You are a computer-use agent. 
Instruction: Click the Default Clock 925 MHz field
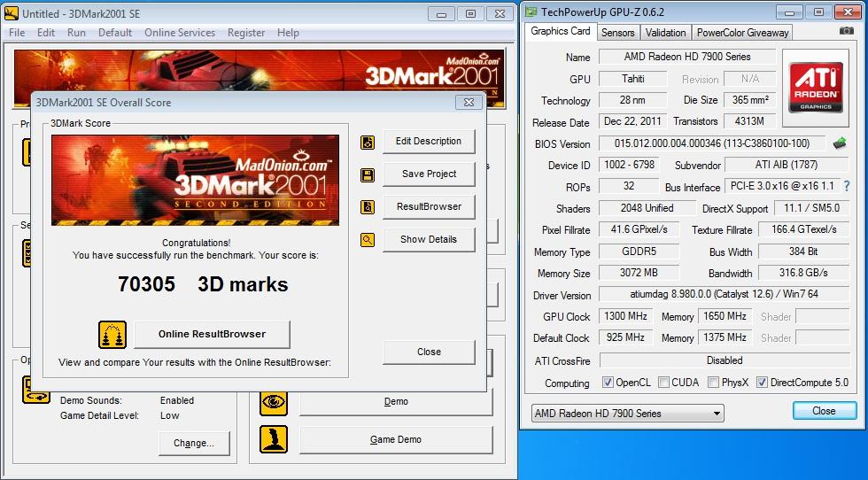[x=625, y=337]
